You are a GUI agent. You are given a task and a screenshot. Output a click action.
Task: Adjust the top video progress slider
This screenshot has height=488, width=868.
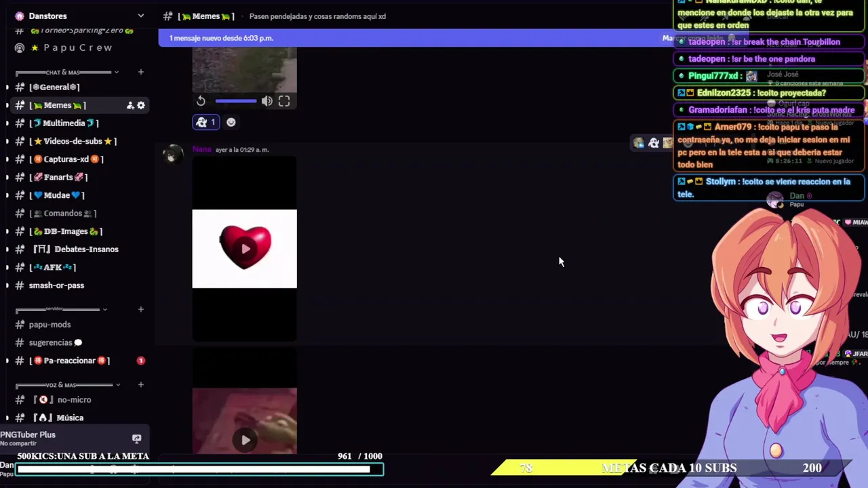click(x=236, y=101)
